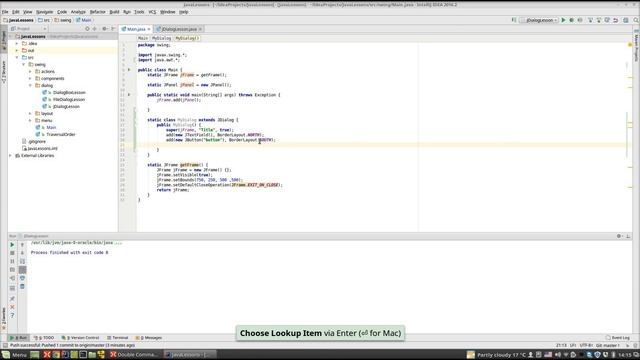This screenshot has height=360, width=640.
Task: Hide the Project panel with the hide icon
Action: pyautogui.click(x=113, y=29)
